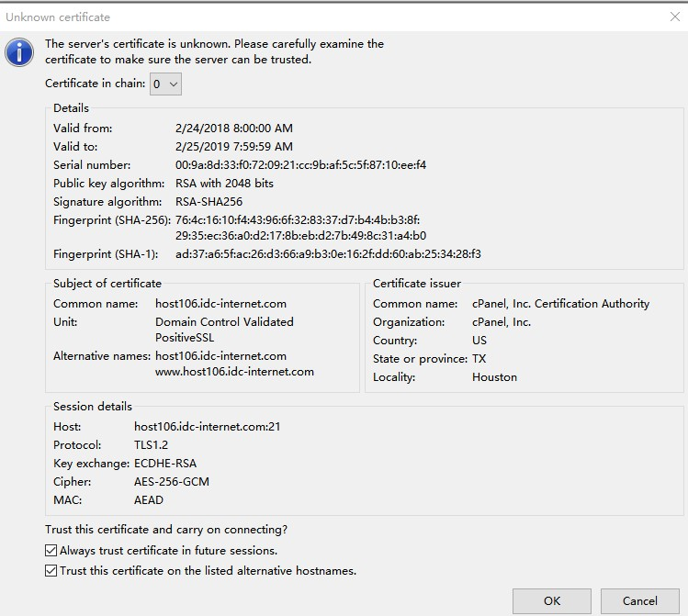
Task: Click the Valid to expiry date
Action: [x=233, y=147]
